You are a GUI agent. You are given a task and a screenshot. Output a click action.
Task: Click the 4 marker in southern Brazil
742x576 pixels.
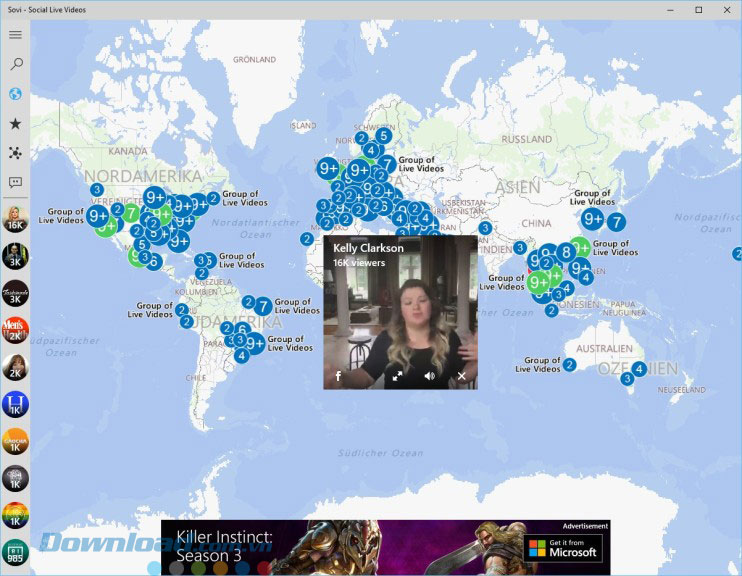(242, 355)
